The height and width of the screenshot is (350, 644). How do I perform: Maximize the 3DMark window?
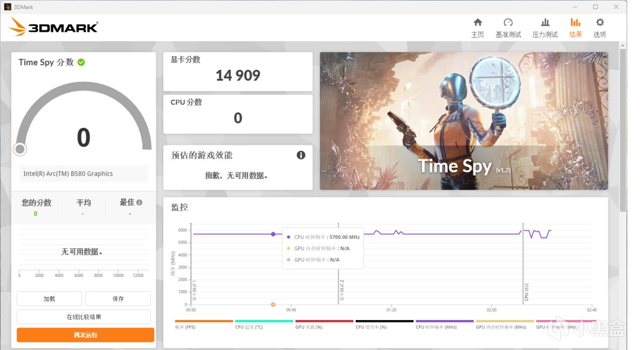(595, 7)
